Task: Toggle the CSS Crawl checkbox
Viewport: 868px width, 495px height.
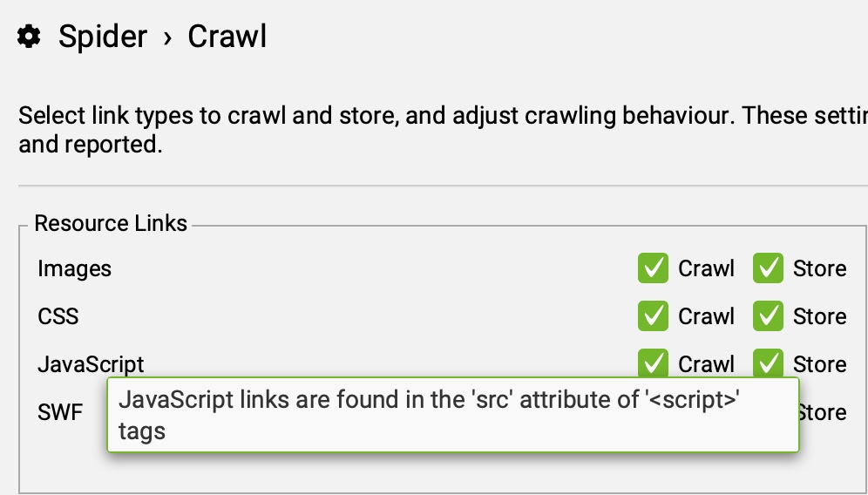Action: click(x=653, y=316)
